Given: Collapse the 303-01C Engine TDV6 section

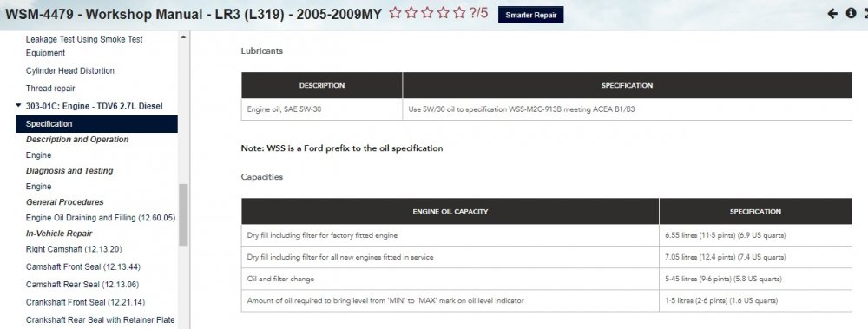Looking at the screenshot, I should (x=19, y=106).
